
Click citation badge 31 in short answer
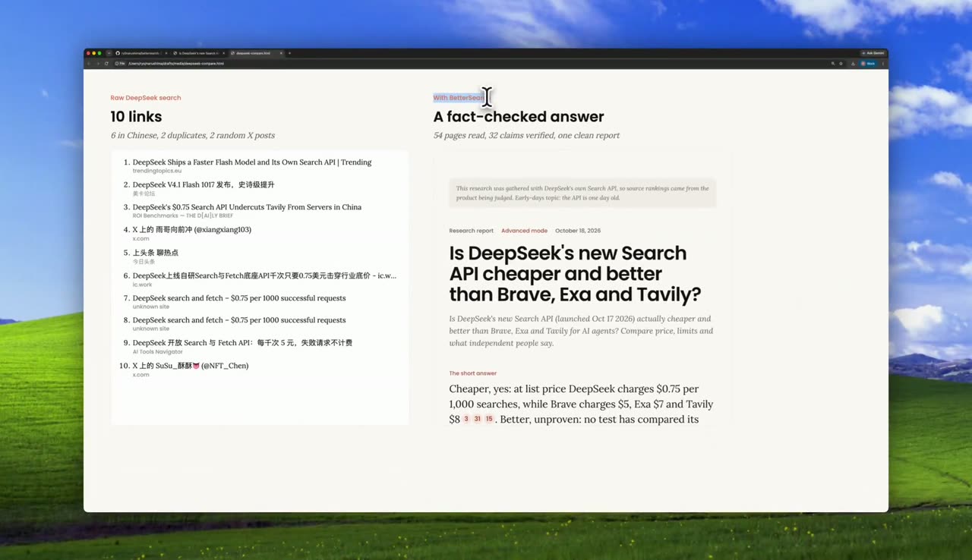[x=478, y=420]
